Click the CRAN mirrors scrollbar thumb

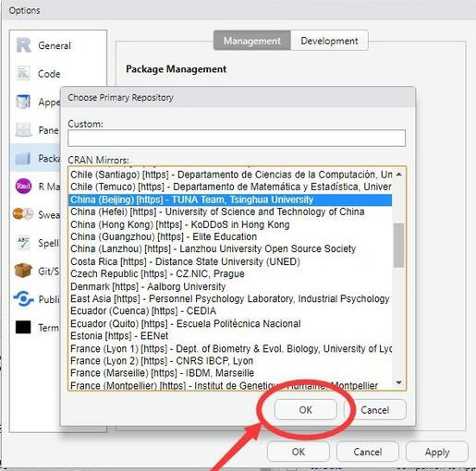[x=399, y=246]
